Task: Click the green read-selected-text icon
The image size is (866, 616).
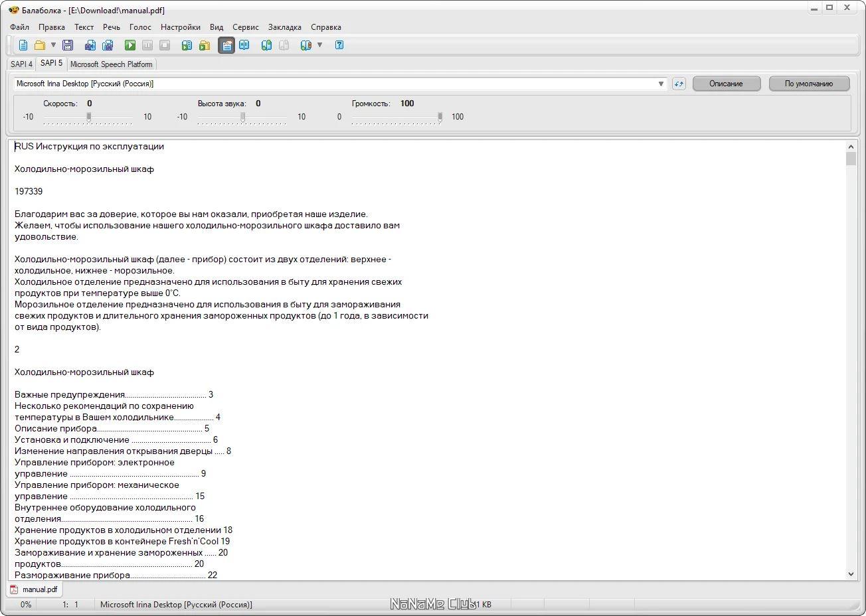Action: tap(187, 45)
